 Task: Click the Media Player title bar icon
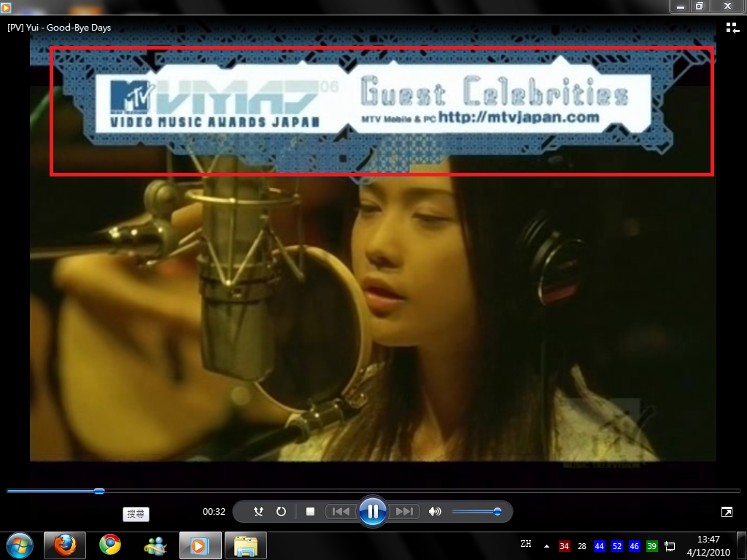tap(6, 7)
